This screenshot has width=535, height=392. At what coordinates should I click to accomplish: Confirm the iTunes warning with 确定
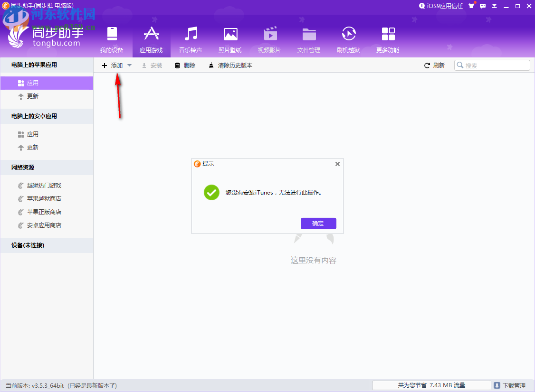click(x=318, y=223)
